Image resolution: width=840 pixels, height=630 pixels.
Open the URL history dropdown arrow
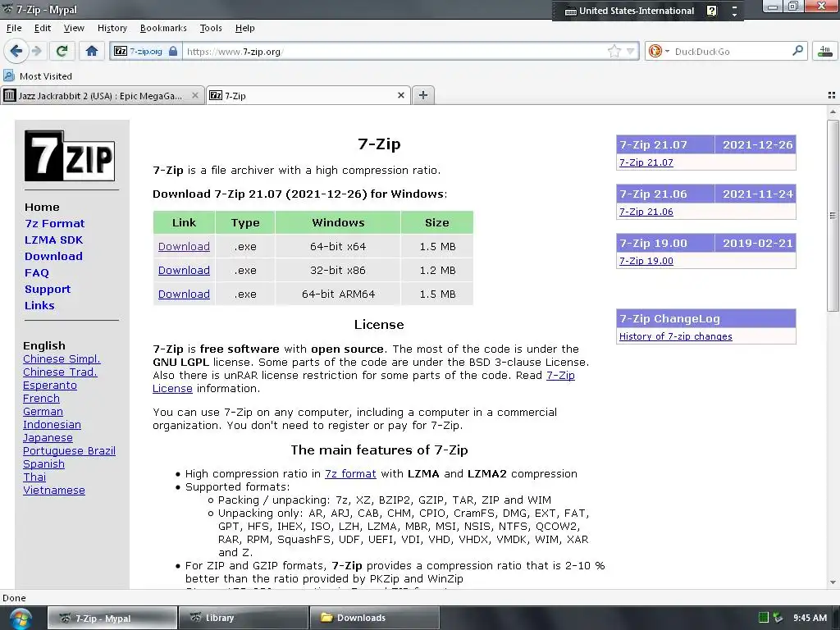point(631,52)
